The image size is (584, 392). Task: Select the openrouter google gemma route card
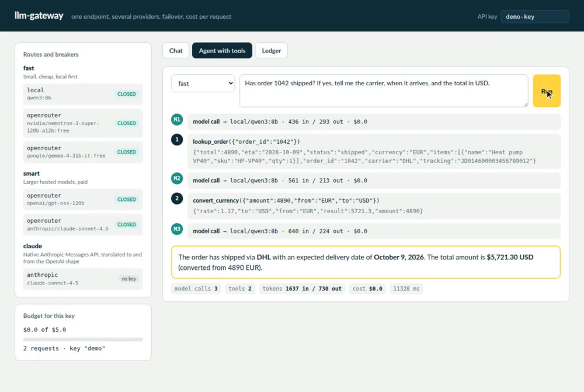point(83,152)
